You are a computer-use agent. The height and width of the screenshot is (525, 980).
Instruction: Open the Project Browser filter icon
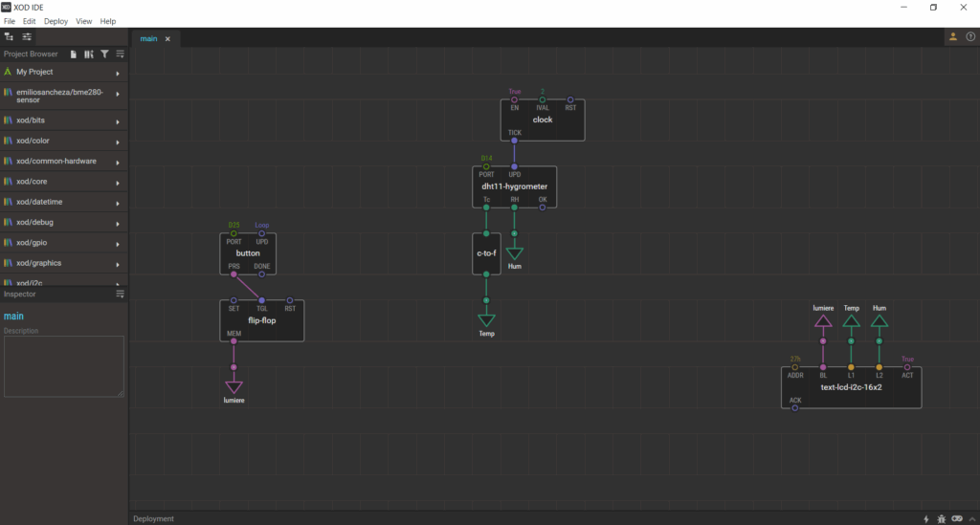pos(104,55)
